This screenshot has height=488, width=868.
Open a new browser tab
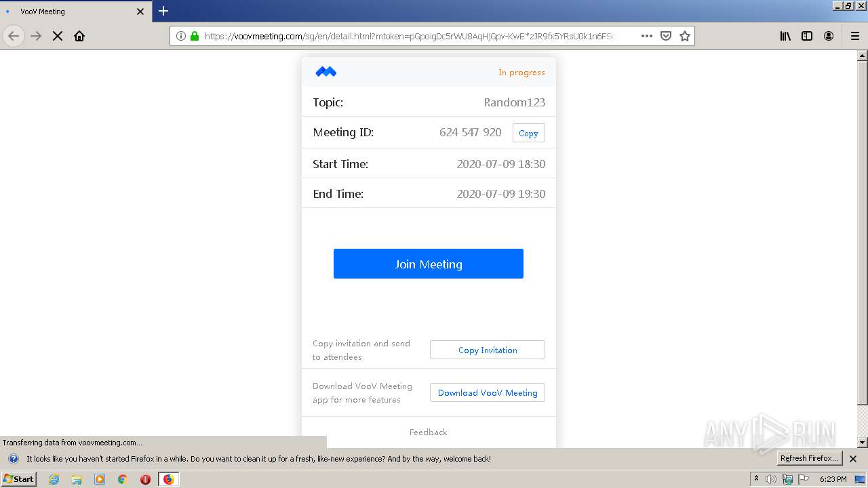(163, 11)
